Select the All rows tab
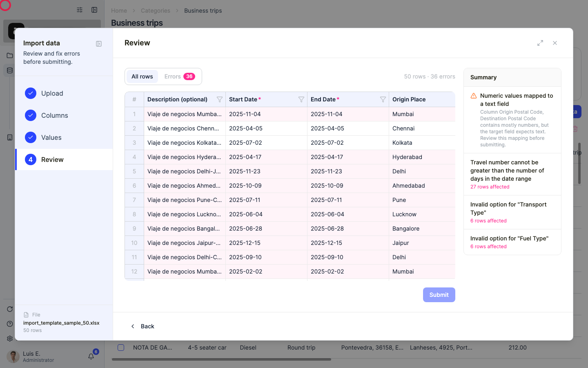 pos(142,76)
